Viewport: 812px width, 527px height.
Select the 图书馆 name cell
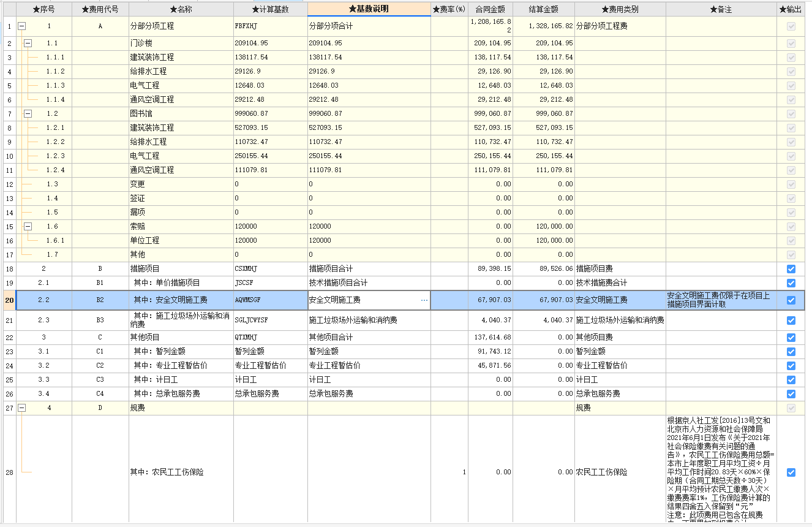click(181, 113)
